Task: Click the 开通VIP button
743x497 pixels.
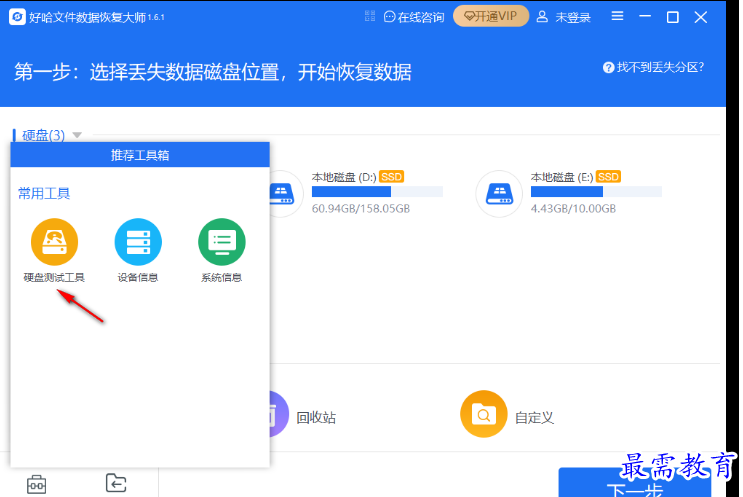Action: [x=490, y=16]
